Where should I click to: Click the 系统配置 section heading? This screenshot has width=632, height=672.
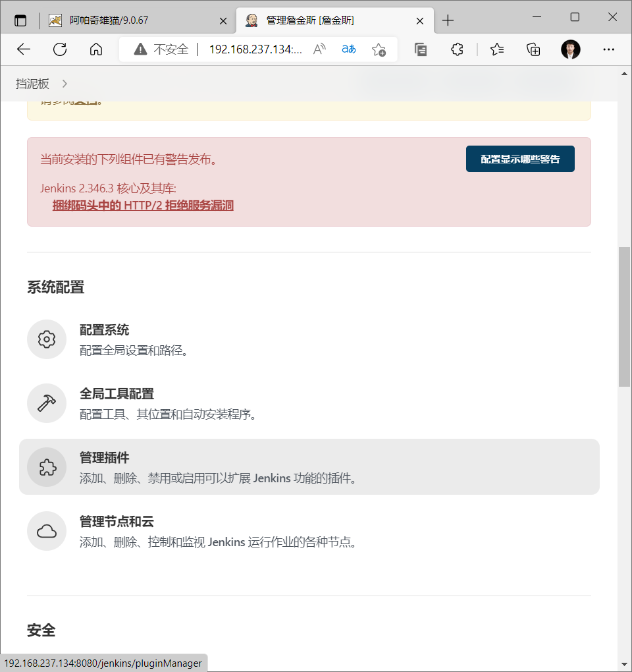[56, 287]
